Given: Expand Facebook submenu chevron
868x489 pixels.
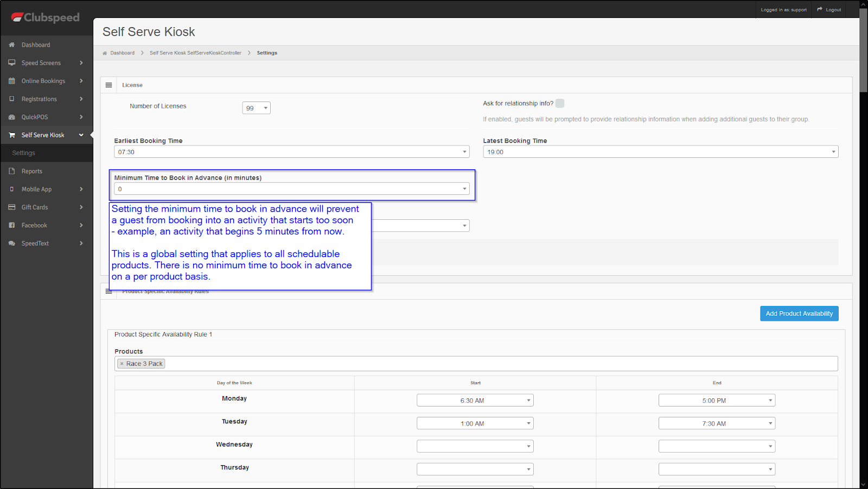Looking at the screenshot, I should [81, 225].
